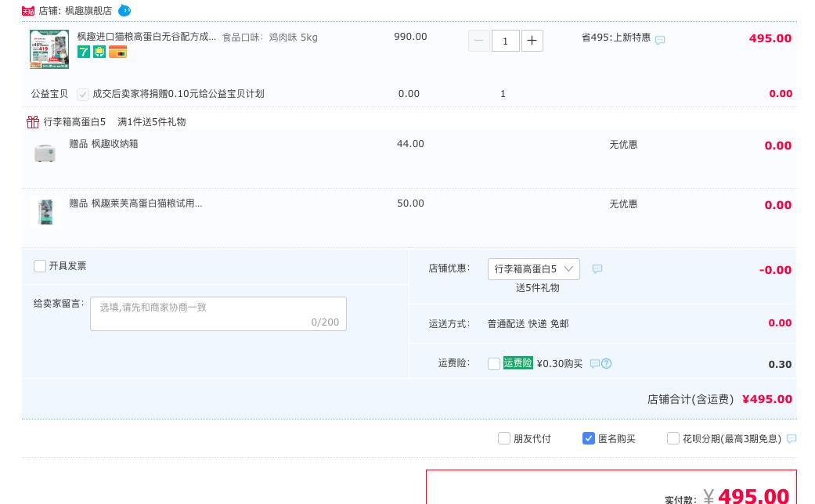The width and height of the screenshot is (815, 504).
Task: Click the green 7-day return service icon
Action: [83, 52]
